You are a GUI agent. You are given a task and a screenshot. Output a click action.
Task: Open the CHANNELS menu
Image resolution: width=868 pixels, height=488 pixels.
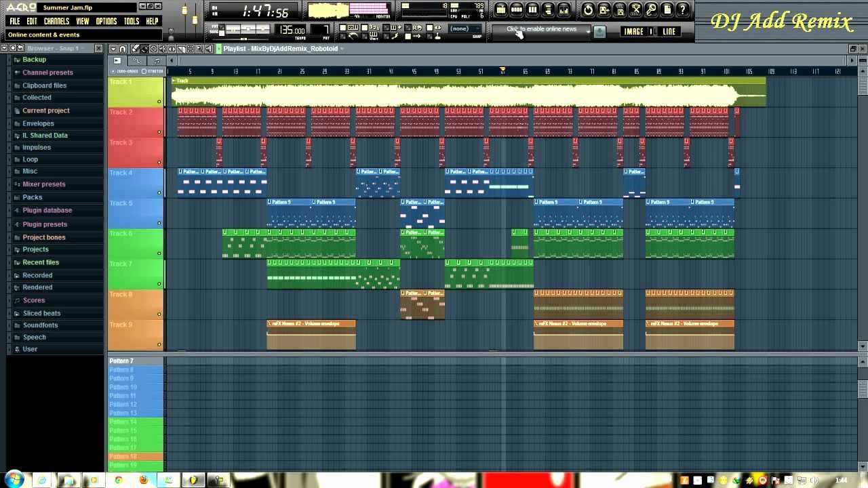(x=56, y=21)
